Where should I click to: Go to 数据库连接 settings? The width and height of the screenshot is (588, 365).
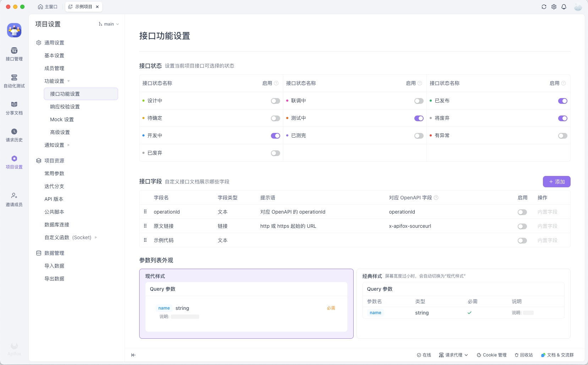[57, 225]
